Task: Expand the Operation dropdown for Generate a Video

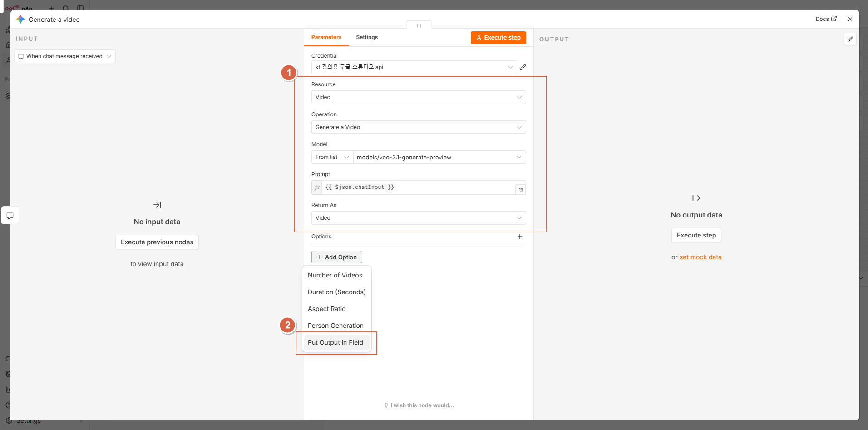Action: pyautogui.click(x=419, y=127)
